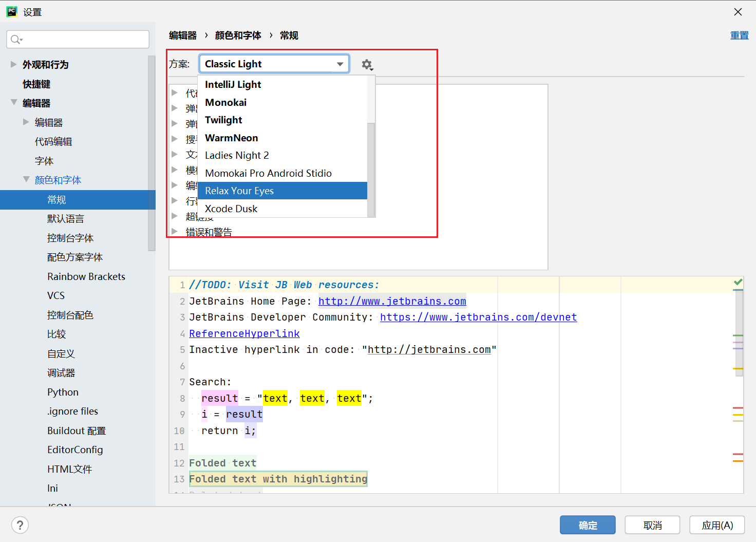Select Buildout 配置 settings item
Viewport: 756px width, 542px height.
(77, 431)
